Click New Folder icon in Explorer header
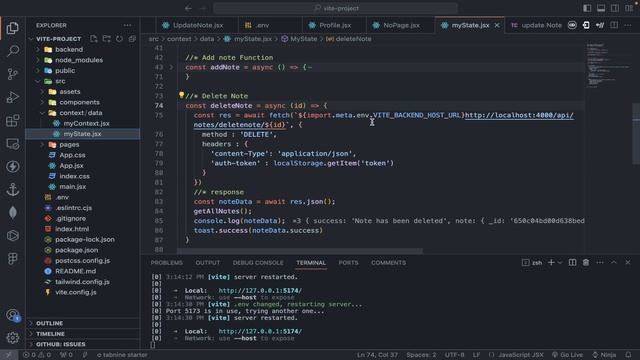The image size is (640, 360). 107,39
